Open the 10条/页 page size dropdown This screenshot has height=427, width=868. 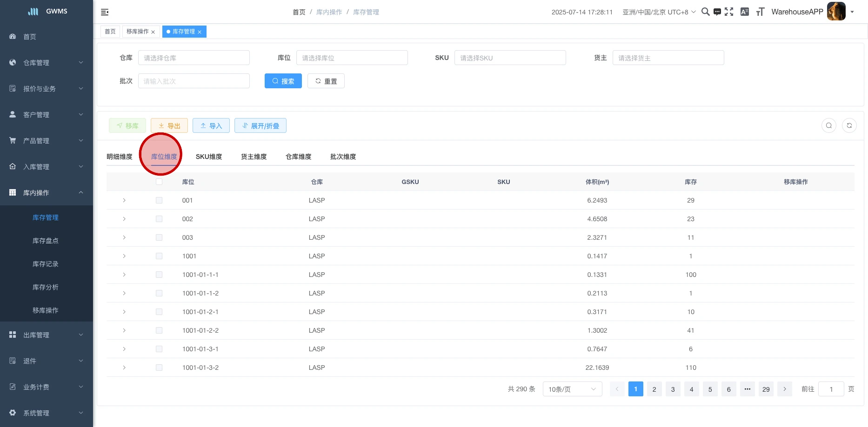[572, 389]
